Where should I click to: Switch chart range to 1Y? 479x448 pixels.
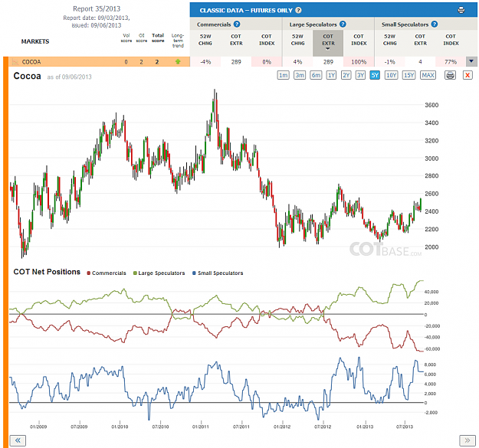331,75
